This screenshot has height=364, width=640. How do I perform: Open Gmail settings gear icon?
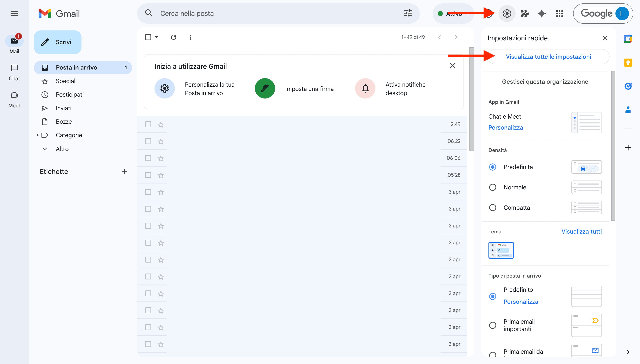(x=507, y=14)
